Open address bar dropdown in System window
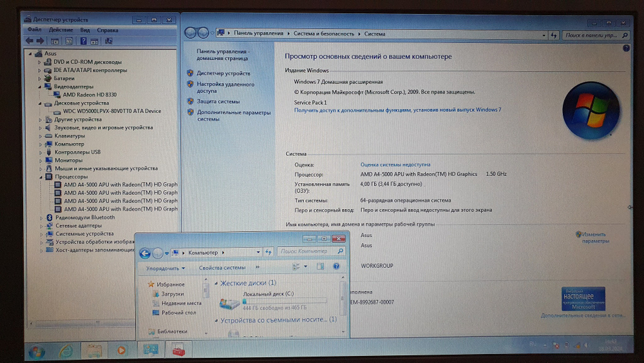Viewport: 644px width, 363px height. (x=544, y=35)
